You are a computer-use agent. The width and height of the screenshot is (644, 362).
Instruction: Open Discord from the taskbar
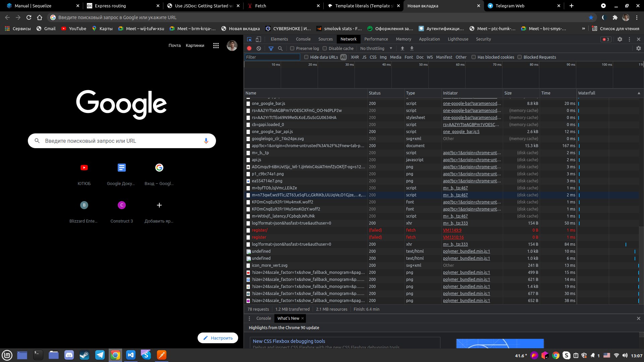point(69,355)
